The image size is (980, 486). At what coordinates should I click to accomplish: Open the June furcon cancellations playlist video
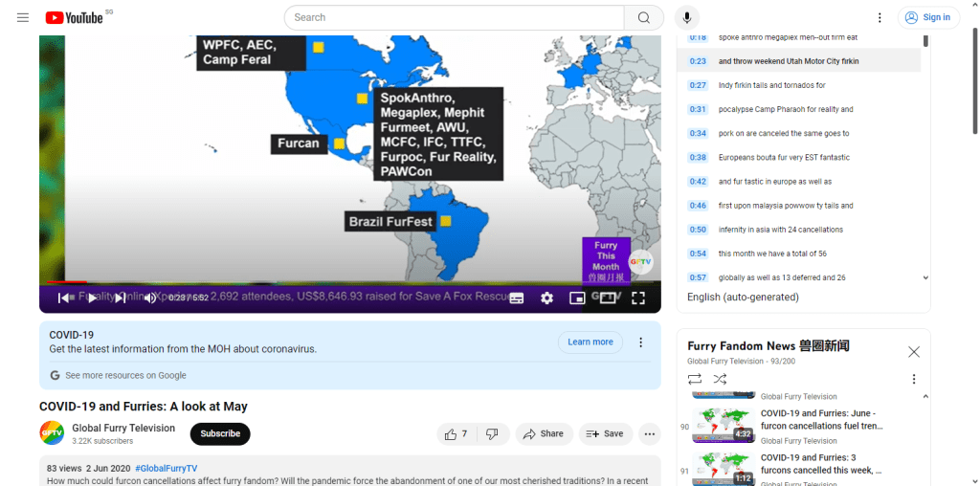coord(821,419)
